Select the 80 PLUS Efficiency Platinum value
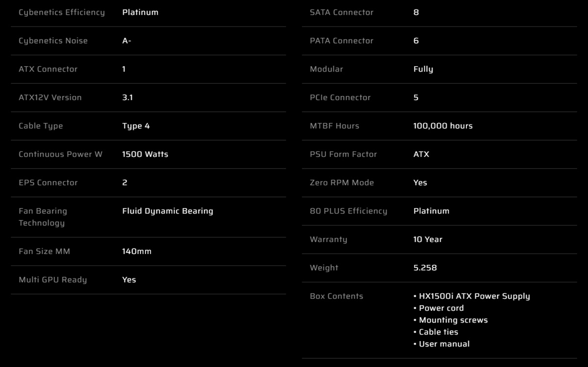This screenshot has width=588, height=367. [431, 211]
